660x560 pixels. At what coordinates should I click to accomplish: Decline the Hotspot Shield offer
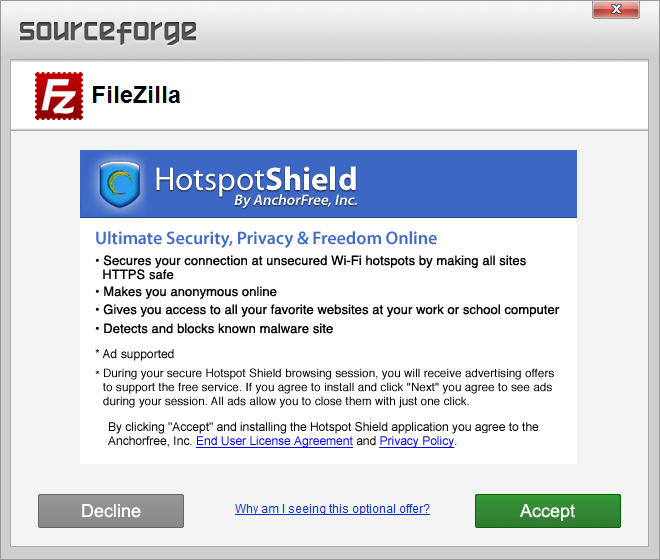111,511
